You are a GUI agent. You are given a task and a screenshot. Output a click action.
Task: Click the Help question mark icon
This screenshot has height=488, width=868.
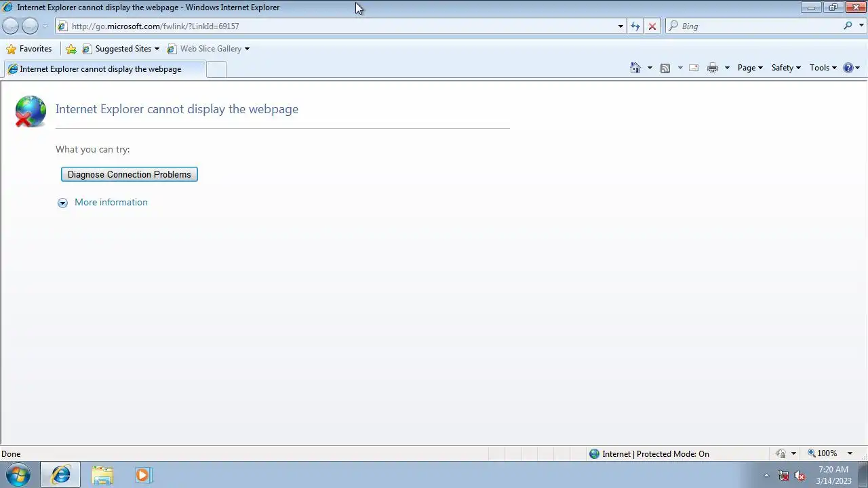(848, 68)
